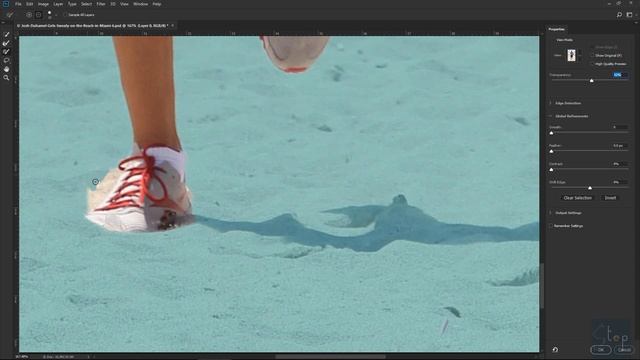
Task: Click the Smooth slider handle
Action: click(x=551, y=133)
